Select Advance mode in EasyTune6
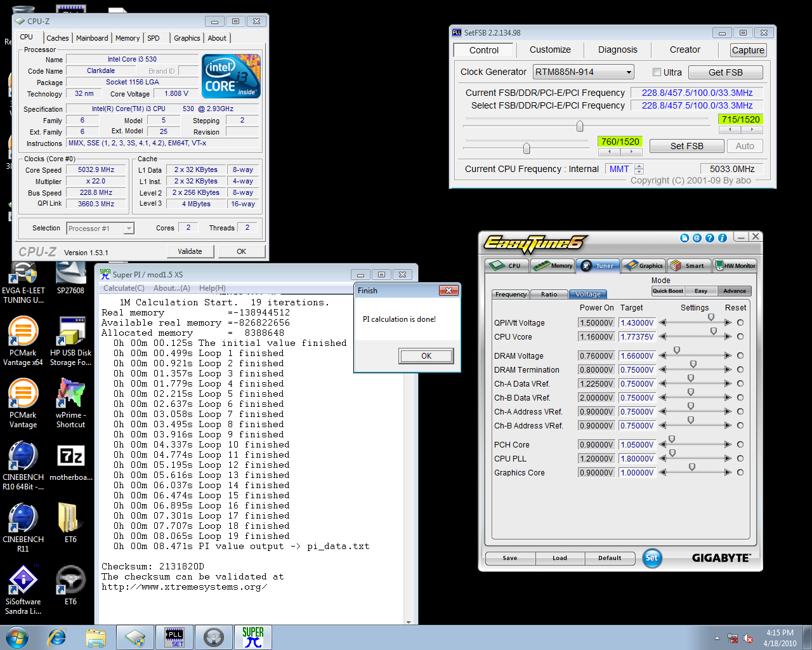 coord(735,291)
